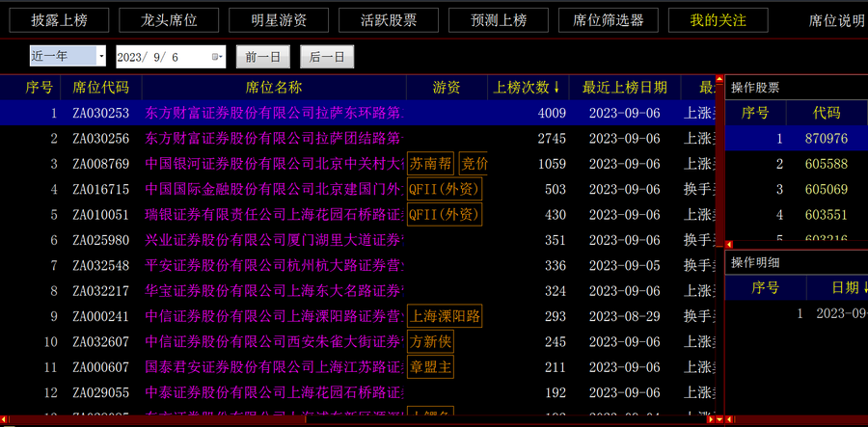The image size is (868, 427).
Task: Open 席位筛选器 tab
Action: 609,20
